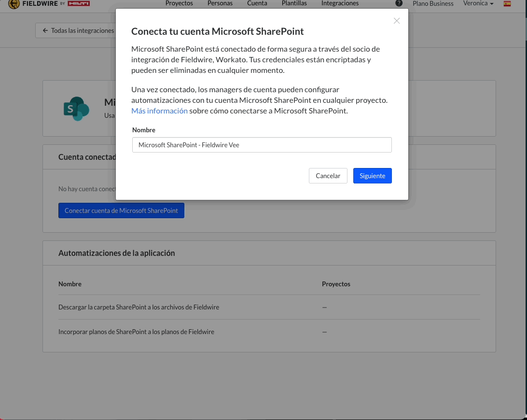Focus the Nombre input field
Screen dimensions: 527x420
tap(262, 145)
